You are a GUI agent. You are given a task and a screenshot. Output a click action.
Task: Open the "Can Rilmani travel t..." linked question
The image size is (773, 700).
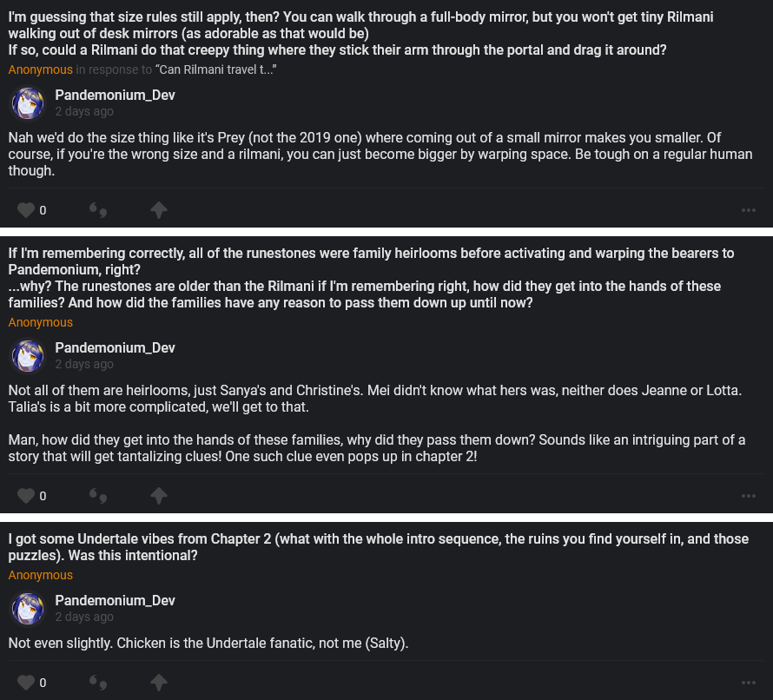click(215, 69)
